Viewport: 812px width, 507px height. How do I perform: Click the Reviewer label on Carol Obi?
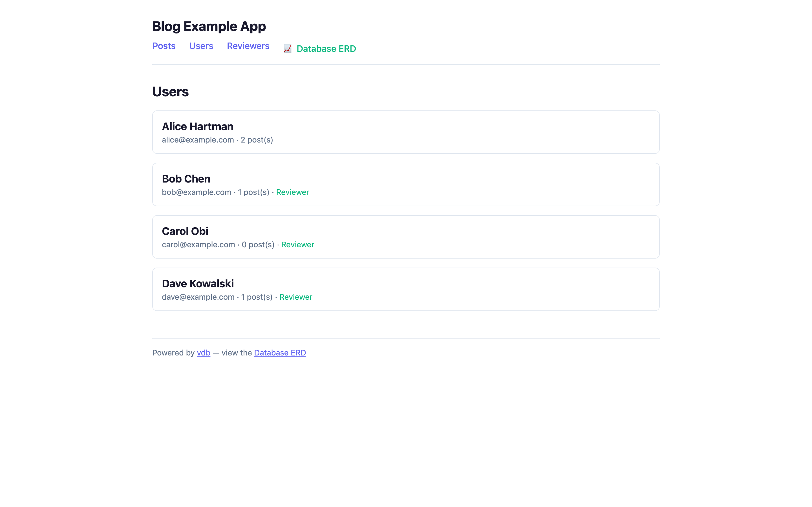pyautogui.click(x=297, y=244)
